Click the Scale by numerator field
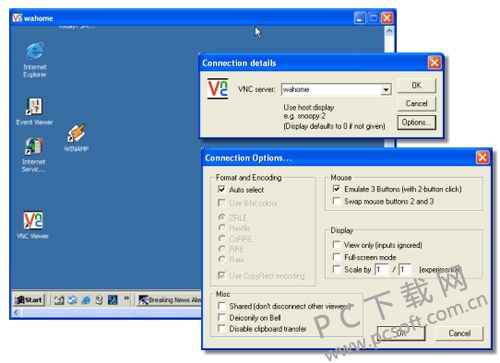The height and width of the screenshot is (363, 500). tap(381, 269)
